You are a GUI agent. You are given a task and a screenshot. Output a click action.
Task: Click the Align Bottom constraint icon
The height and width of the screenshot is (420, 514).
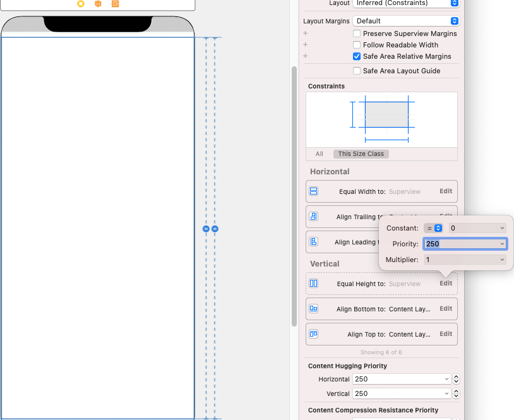pyautogui.click(x=314, y=308)
